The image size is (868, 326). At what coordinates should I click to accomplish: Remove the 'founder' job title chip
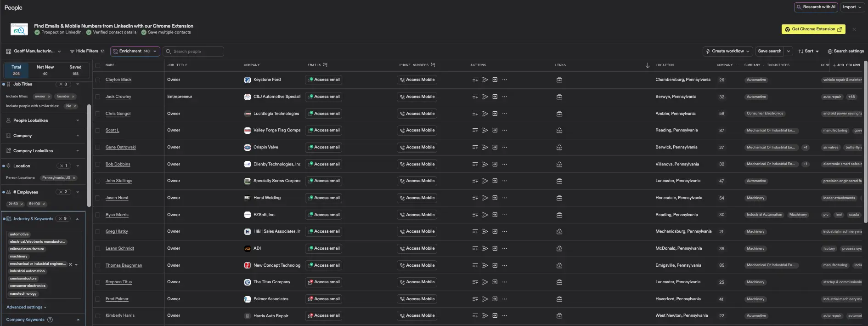pos(73,97)
